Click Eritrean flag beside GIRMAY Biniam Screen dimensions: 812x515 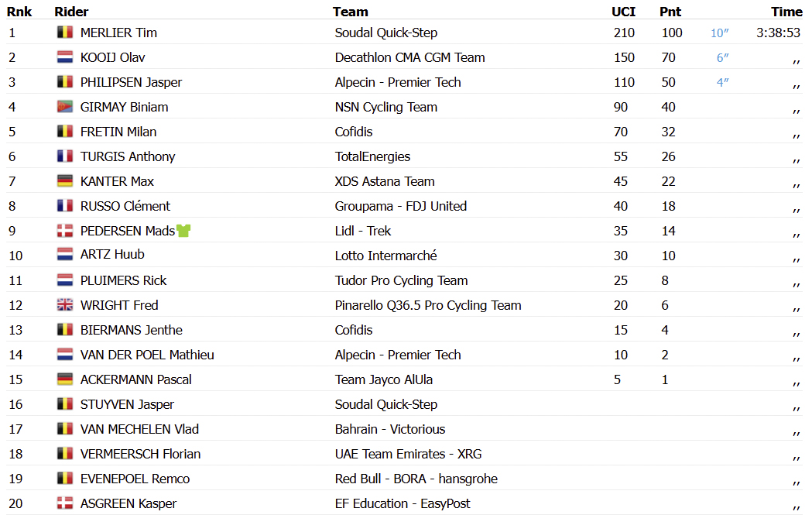[65, 107]
